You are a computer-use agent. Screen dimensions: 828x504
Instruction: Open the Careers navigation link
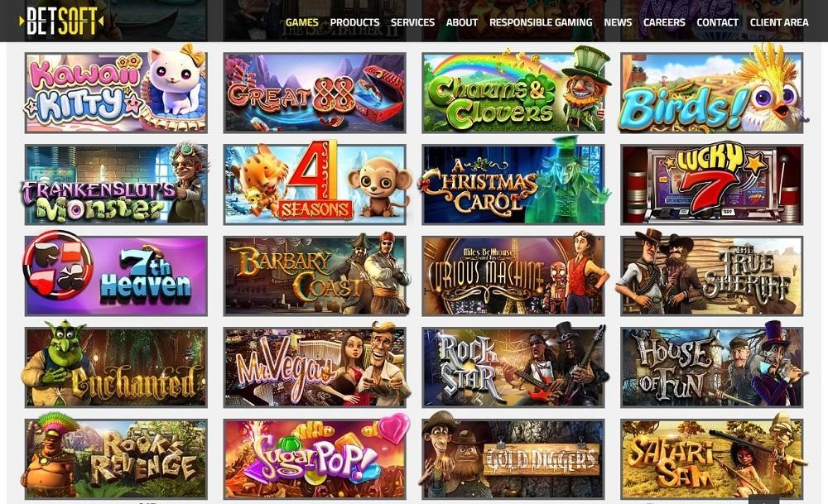(x=664, y=22)
